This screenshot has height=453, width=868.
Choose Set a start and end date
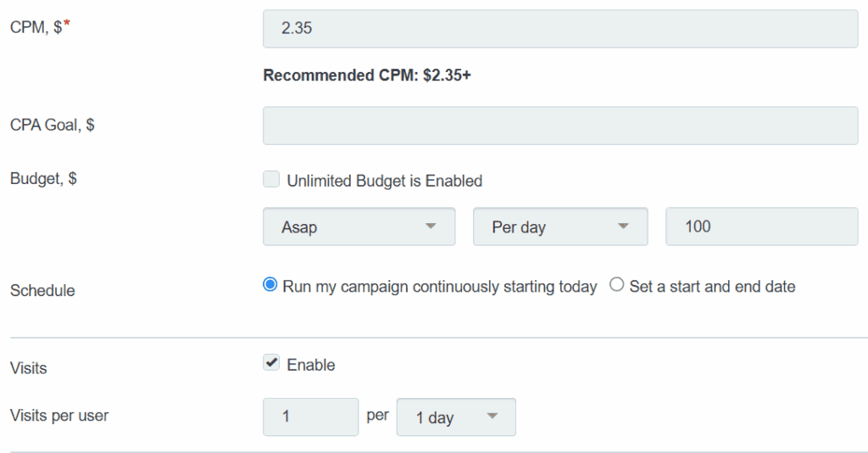coord(616,286)
